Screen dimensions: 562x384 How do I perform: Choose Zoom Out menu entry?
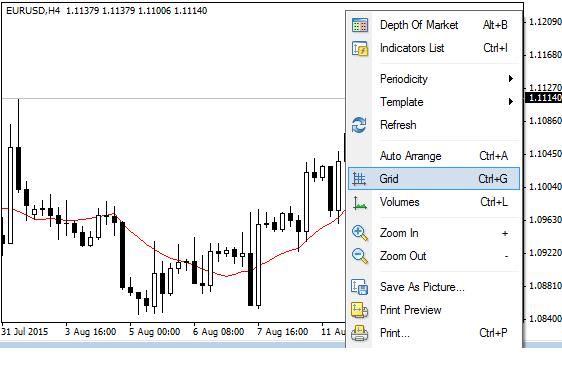coord(434,256)
